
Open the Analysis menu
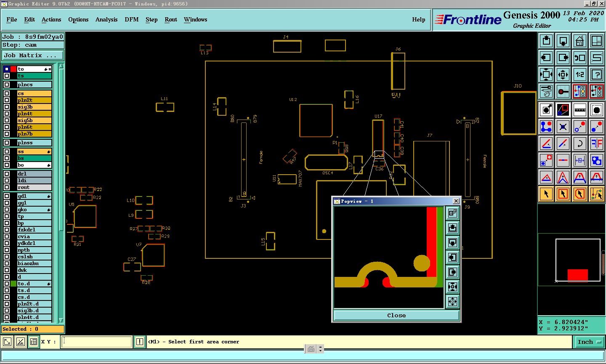coord(106,20)
